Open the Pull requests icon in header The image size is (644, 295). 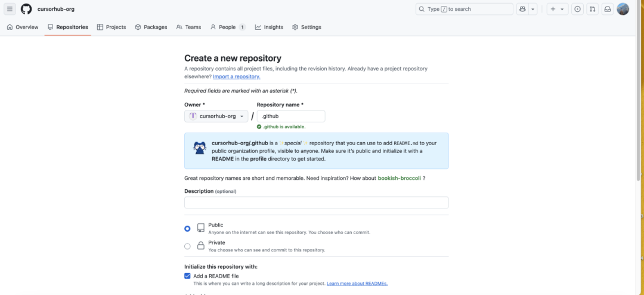[592, 9]
